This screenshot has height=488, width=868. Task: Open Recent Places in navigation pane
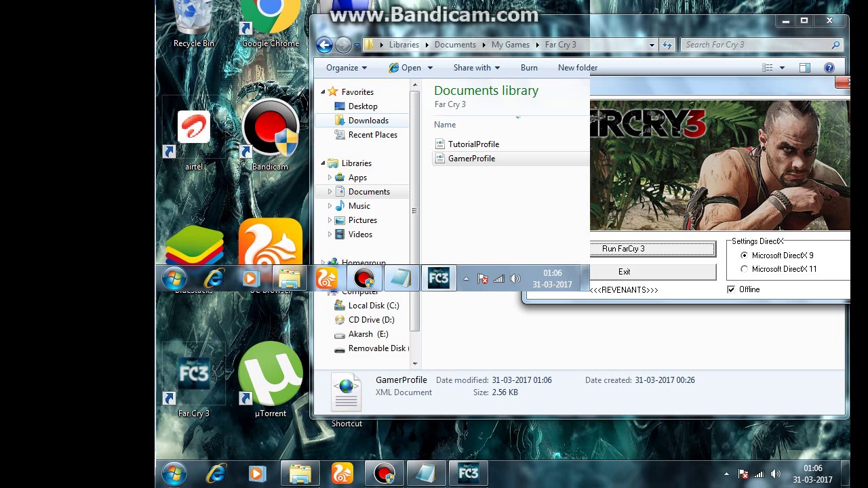(x=372, y=135)
